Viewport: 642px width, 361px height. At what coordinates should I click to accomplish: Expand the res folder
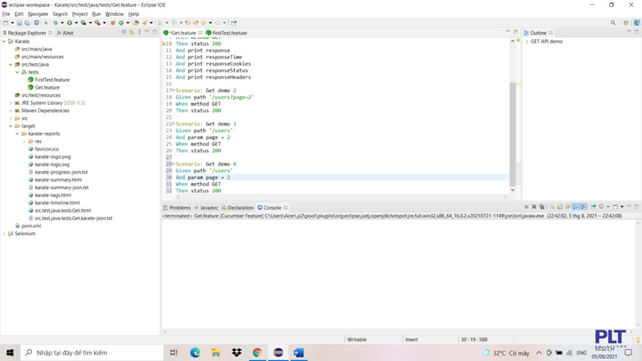[x=24, y=141]
